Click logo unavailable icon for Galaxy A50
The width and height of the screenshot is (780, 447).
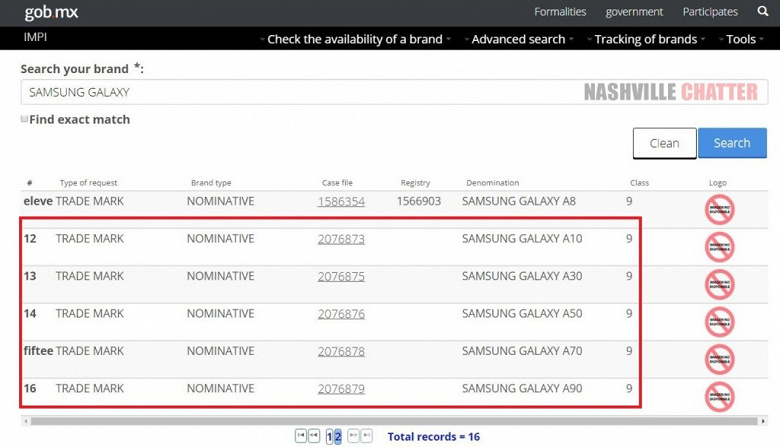coord(719,320)
